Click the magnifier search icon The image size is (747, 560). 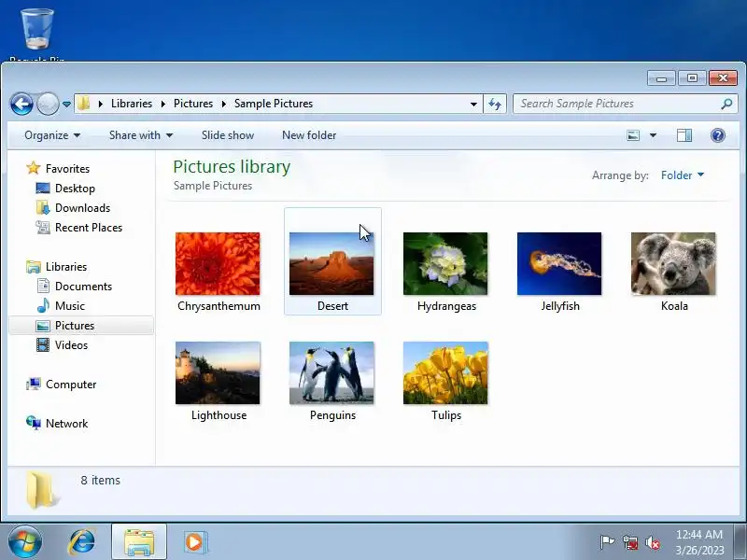click(x=727, y=104)
